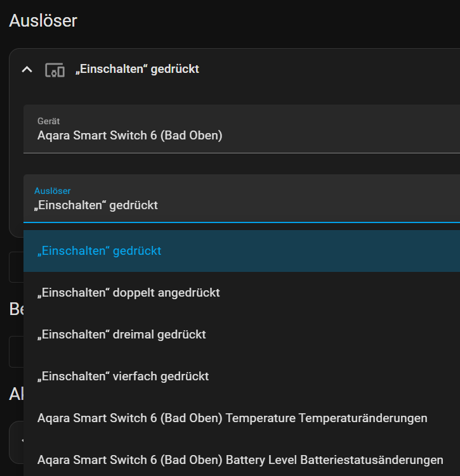Click the partially hidden "Be" section heading
460x476 pixels.
point(16,309)
